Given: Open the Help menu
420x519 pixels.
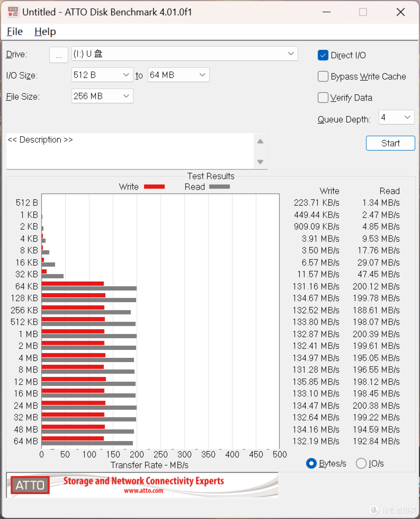Looking at the screenshot, I should point(45,32).
